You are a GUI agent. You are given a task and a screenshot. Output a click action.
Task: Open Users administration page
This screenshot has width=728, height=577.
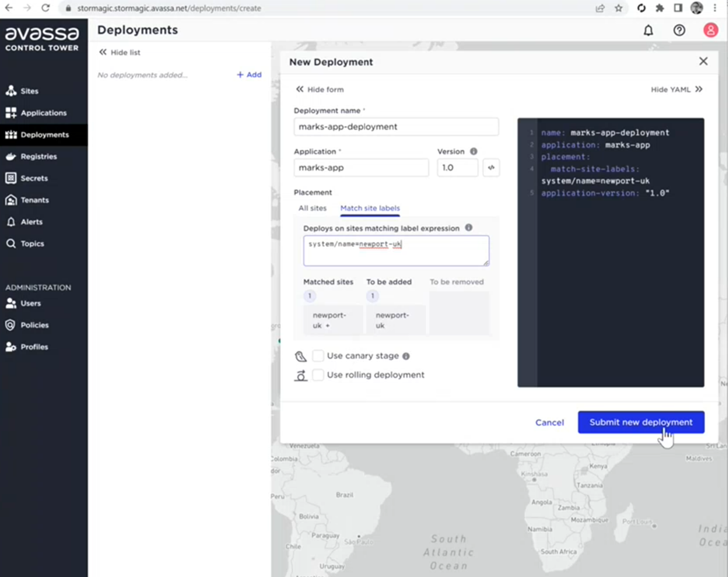pyautogui.click(x=23, y=303)
